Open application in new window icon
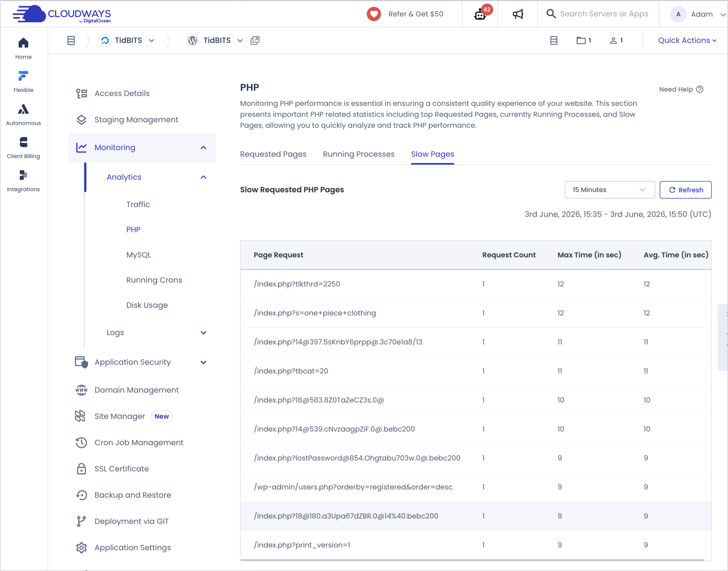Image resolution: width=728 pixels, height=571 pixels. tap(255, 40)
